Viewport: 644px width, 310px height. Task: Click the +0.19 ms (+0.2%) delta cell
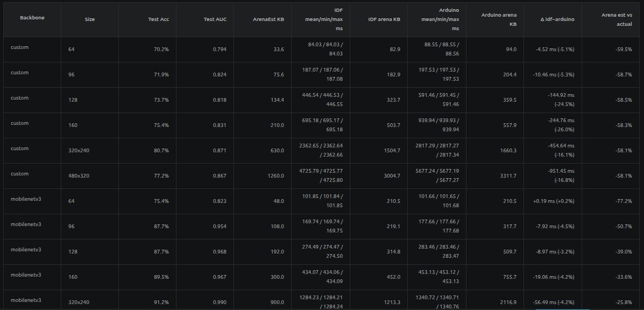[554, 201]
